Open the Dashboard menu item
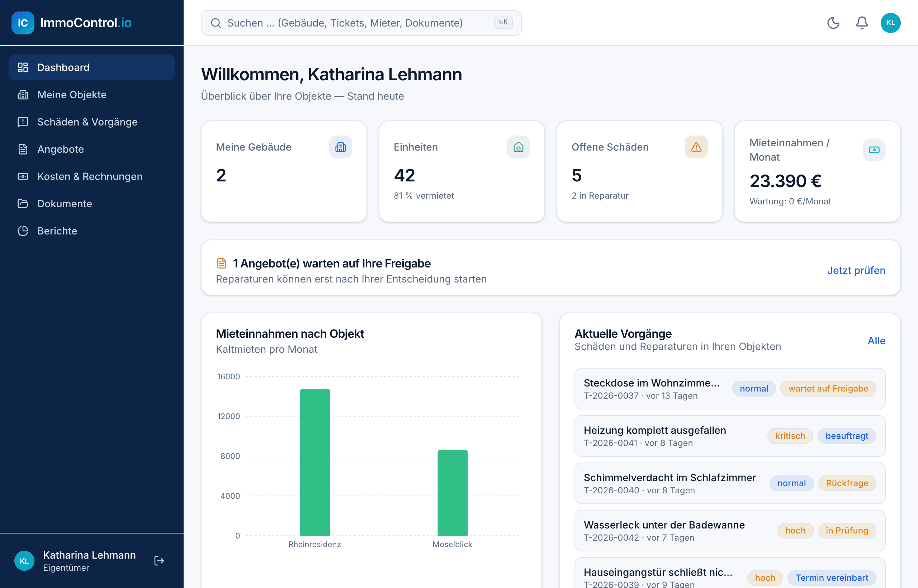 [x=92, y=67]
